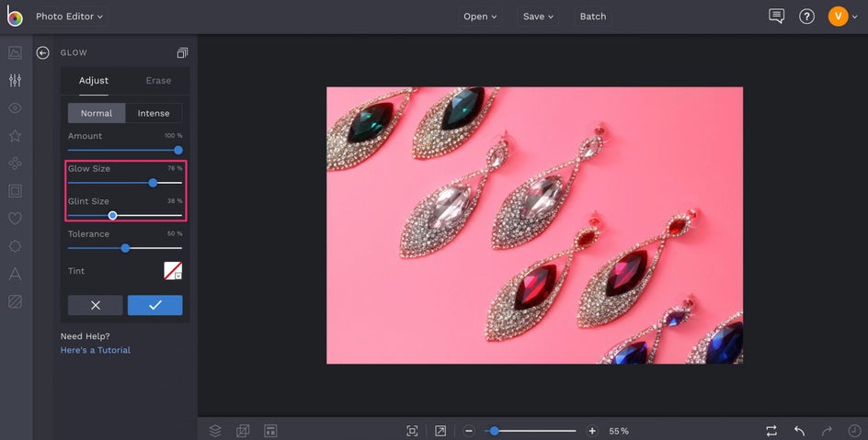Zoom out with the minus button

(x=469, y=431)
